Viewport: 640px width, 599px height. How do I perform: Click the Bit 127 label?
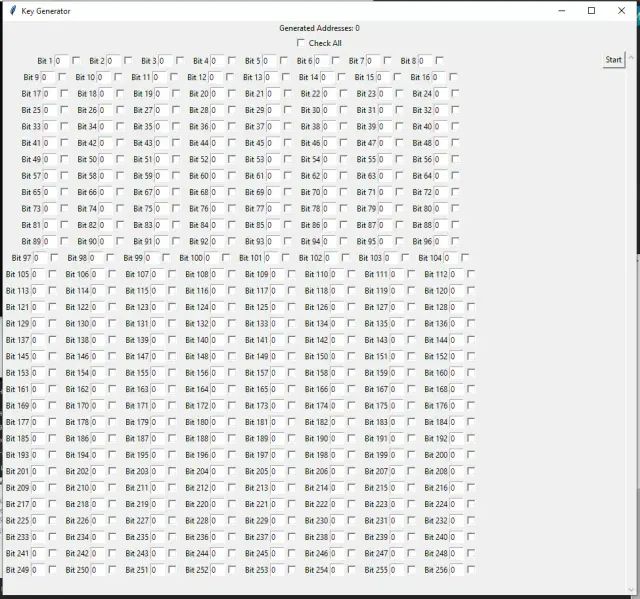[376, 307]
